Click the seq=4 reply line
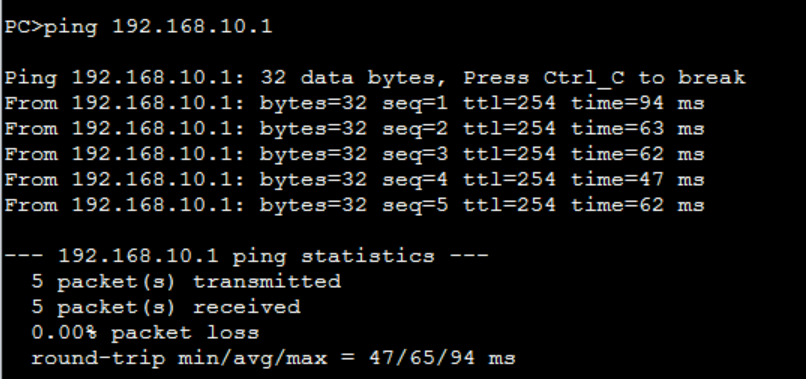The height and width of the screenshot is (379, 806). 354,179
